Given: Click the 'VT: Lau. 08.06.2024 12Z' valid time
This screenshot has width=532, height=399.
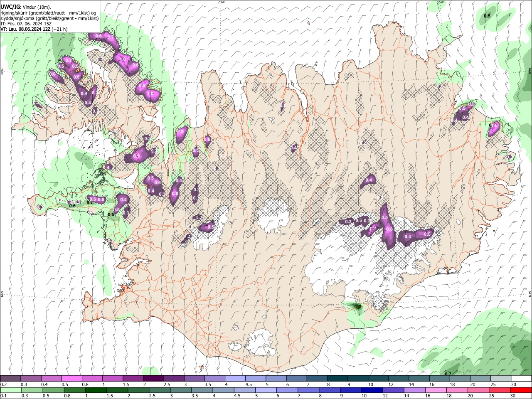Looking at the screenshot, I should point(25,29).
